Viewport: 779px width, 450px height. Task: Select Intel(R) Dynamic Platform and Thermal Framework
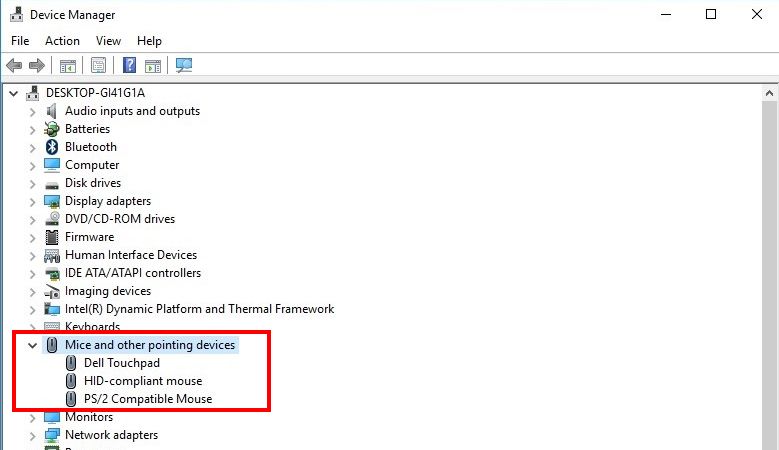(x=199, y=309)
